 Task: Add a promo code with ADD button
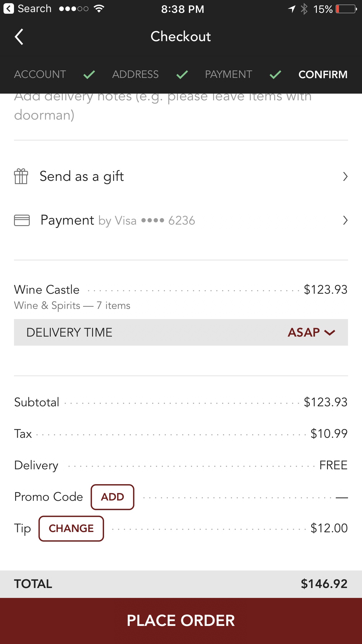(x=112, y=497)
